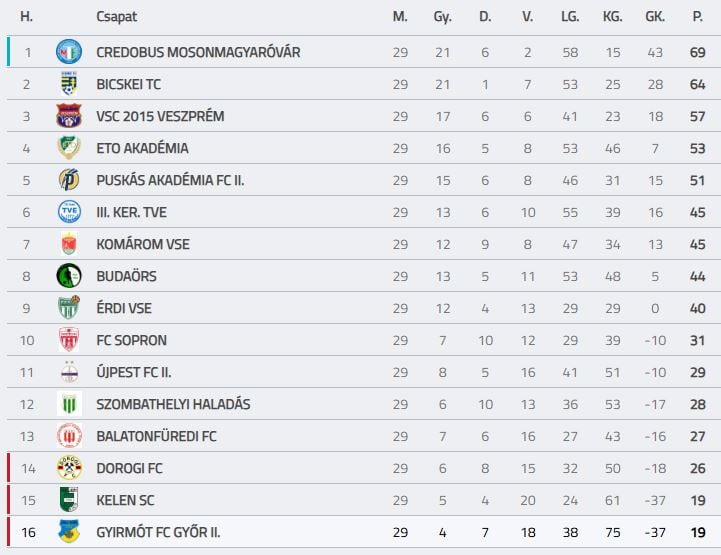Click the Dorogi FC miner crest

tap(69, 468)
